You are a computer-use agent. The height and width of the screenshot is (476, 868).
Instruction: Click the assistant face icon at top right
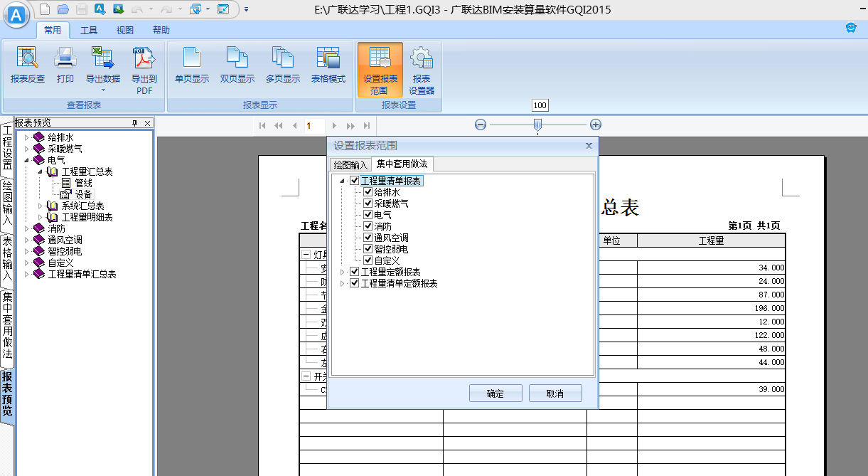pyautogui.click(x=851, y=28)
